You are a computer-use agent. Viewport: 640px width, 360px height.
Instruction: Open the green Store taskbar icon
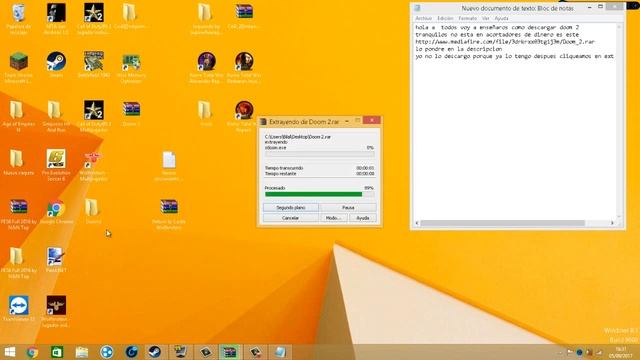[57, 352]
